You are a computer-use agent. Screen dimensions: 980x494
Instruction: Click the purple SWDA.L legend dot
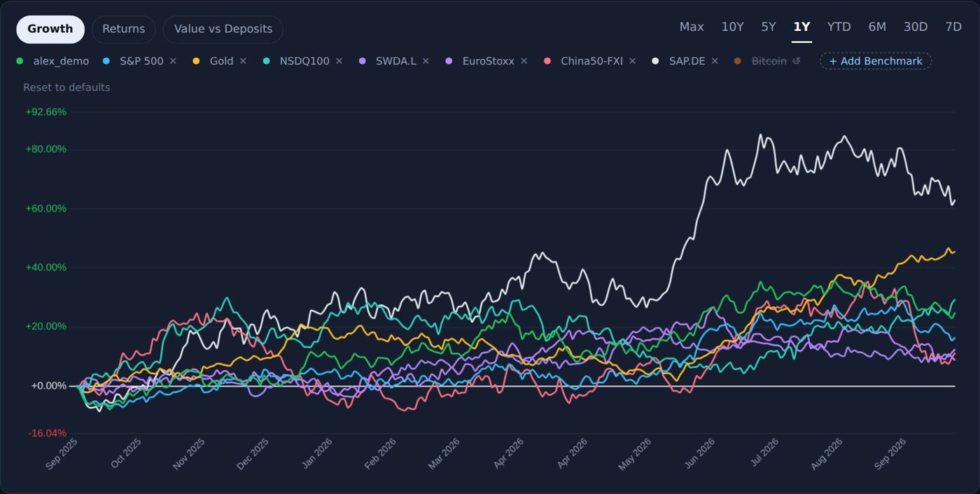[x=362, y=61]
